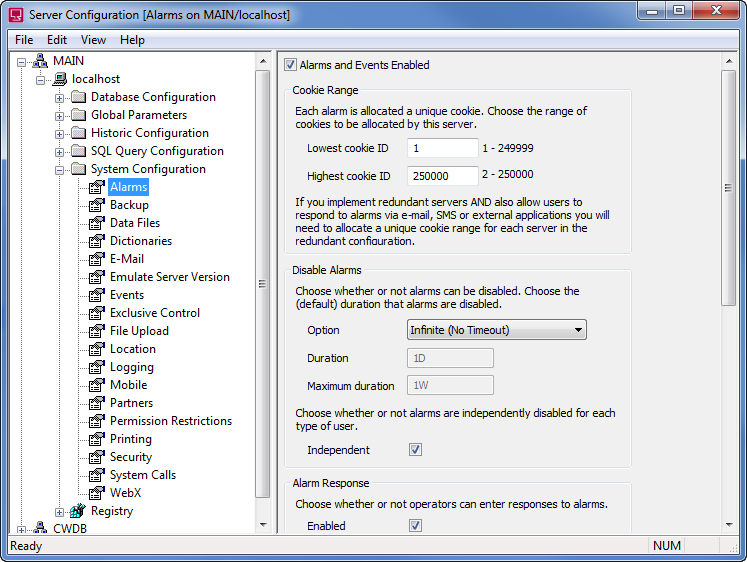Toggle the Independent disable alarms checkbox

(415, 450)
